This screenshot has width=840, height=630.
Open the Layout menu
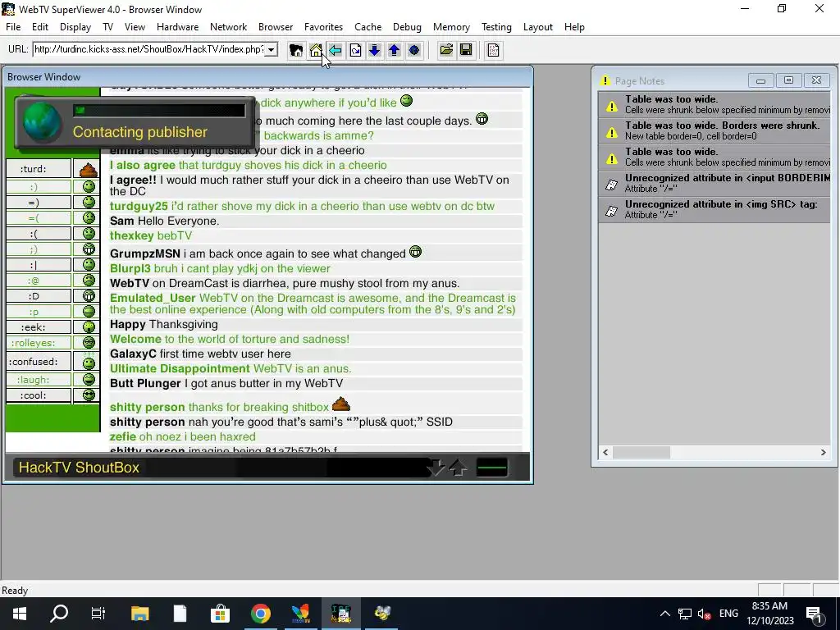click(537, 27)
